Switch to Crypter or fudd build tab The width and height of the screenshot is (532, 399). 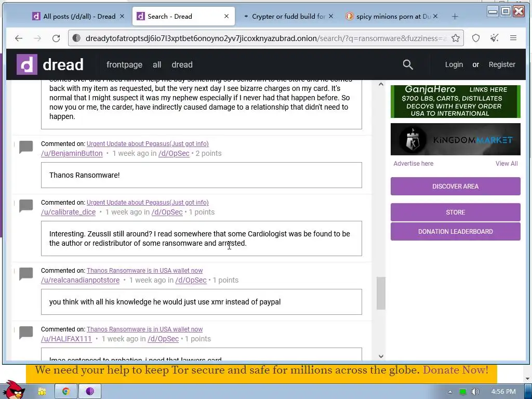tap(288, 16)
